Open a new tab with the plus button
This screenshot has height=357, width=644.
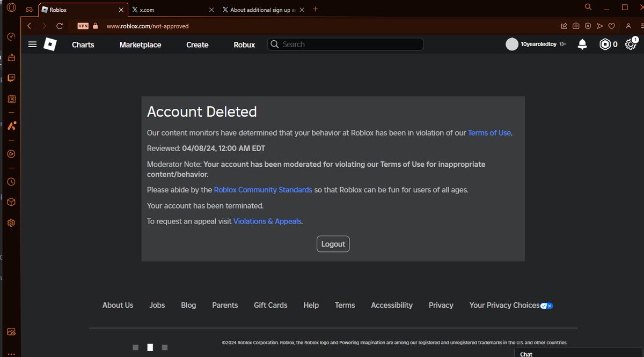click(x=316, y=9)
